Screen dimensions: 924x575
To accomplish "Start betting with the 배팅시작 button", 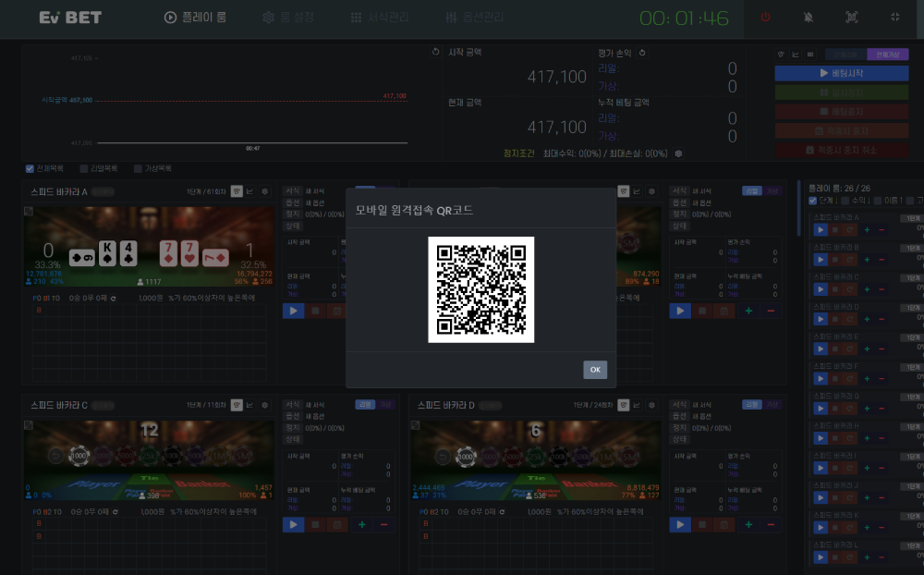I will [842, 73].
